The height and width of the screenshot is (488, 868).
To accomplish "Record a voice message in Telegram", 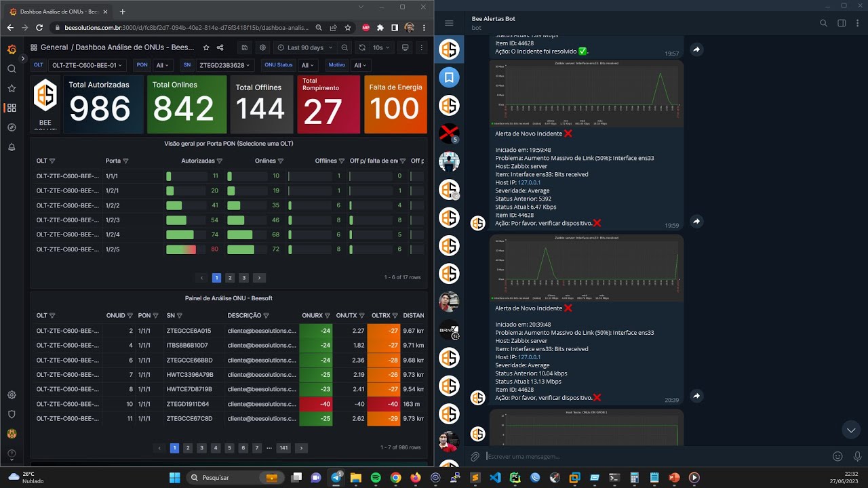I will [x=857, y=457].
